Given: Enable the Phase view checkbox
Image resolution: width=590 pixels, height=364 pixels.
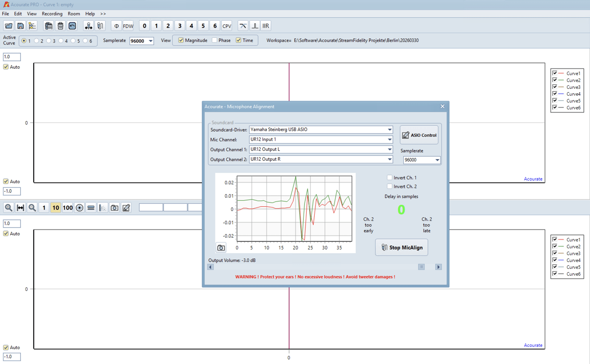Looking at the screenshot, I should click(x=215, y=40).
